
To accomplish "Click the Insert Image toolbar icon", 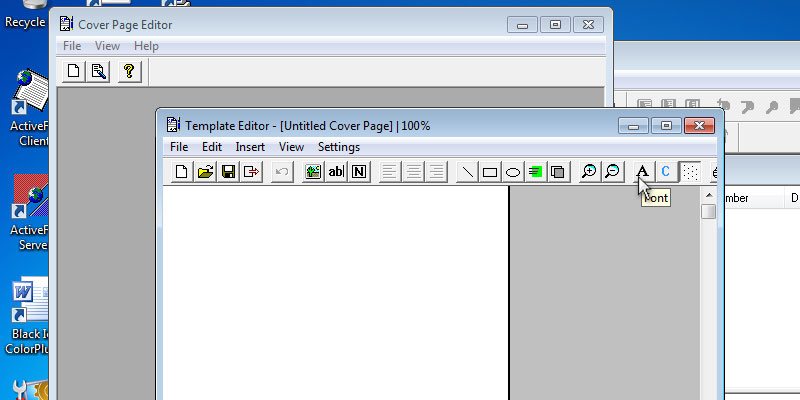I will [313, 172].
